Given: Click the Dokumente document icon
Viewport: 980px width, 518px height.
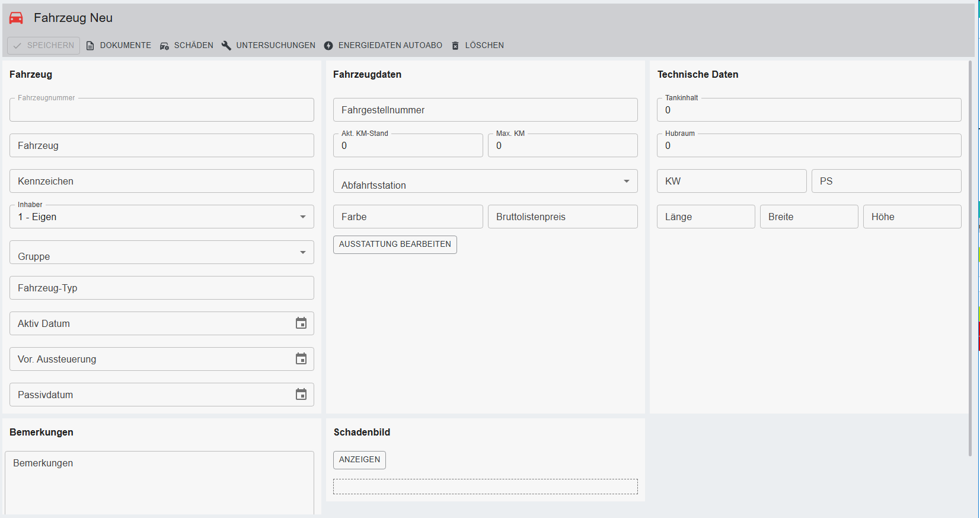Looking at the screenshot, I should pos(90,46).
